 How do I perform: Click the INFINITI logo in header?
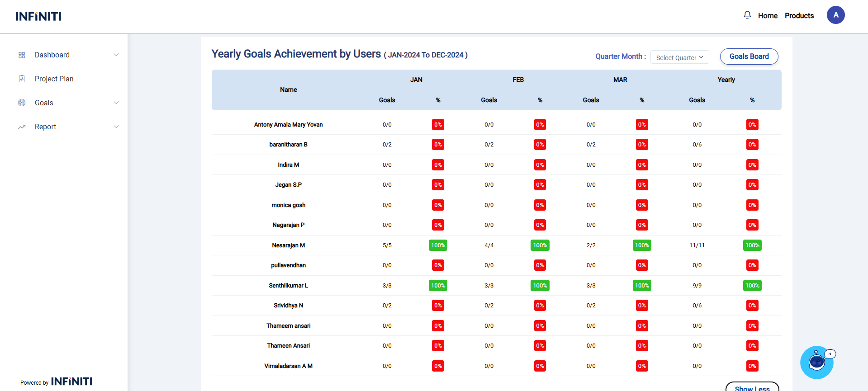(x=38, y=17)
